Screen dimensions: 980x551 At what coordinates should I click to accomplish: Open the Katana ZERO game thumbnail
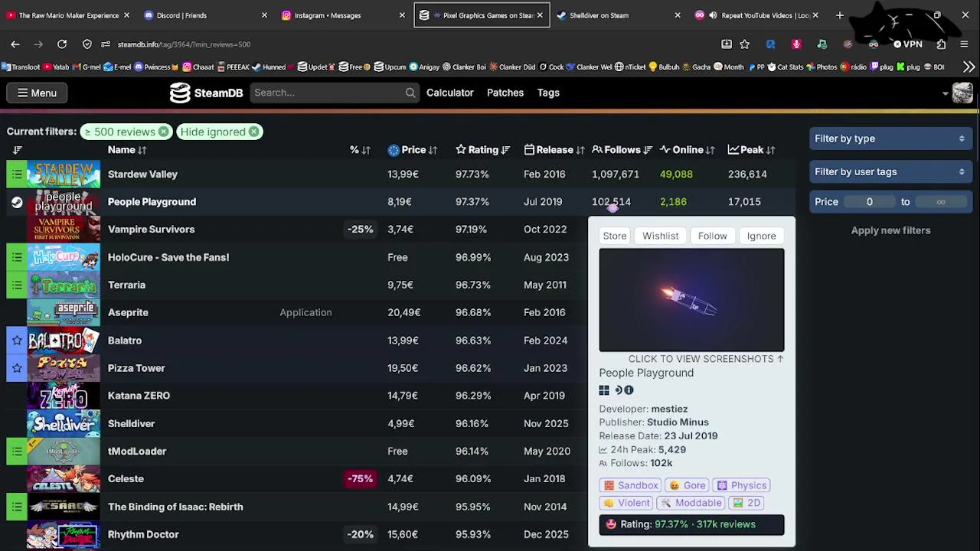pos(64,396)
